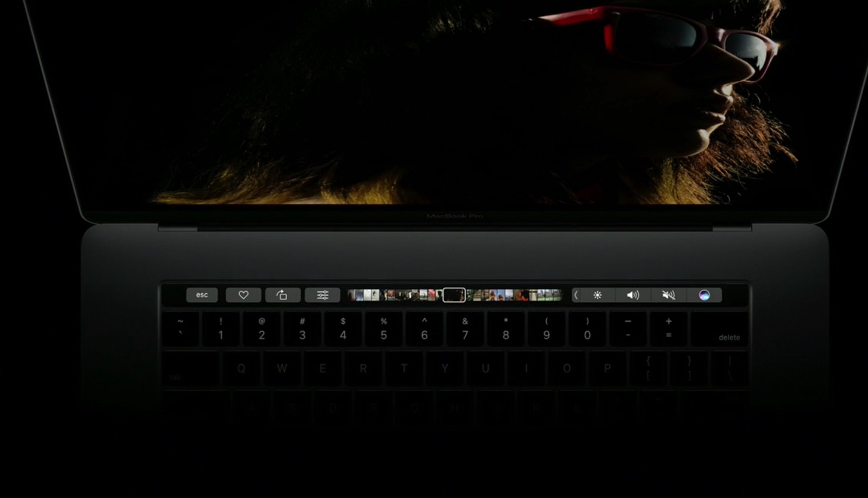Expand the Control Strip with the chevron
868x498 pixels.
coord(576,295)
